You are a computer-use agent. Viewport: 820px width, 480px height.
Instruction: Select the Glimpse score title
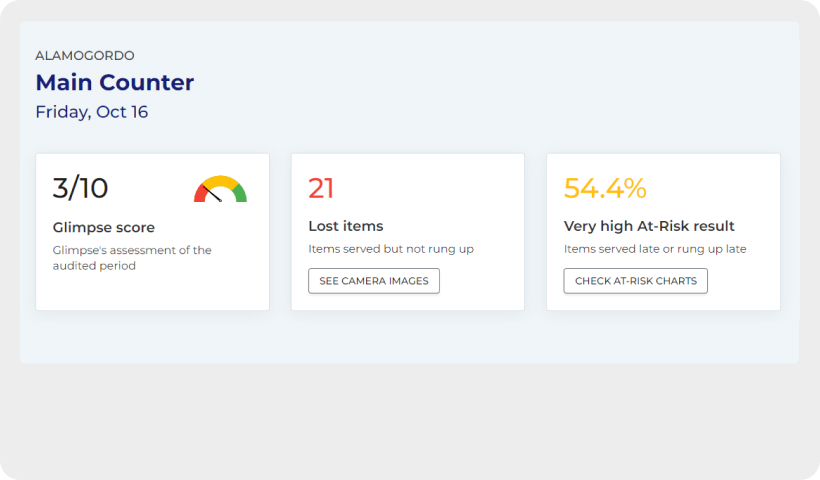(104, 227)
